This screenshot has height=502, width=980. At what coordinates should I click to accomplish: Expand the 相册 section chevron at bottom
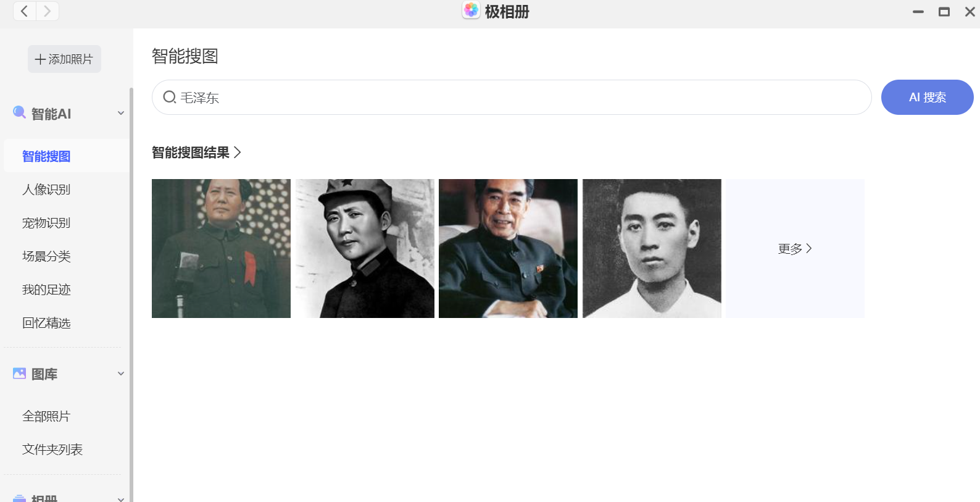point(121,499)
